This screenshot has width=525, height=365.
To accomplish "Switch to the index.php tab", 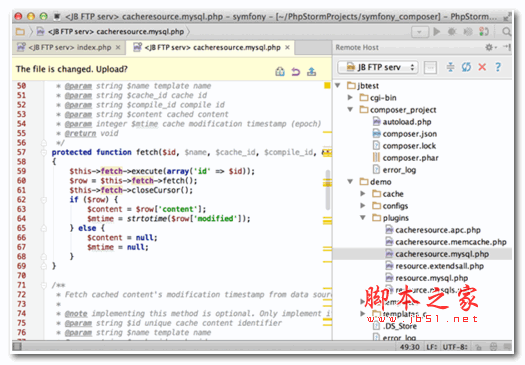I will coord(70,48).
